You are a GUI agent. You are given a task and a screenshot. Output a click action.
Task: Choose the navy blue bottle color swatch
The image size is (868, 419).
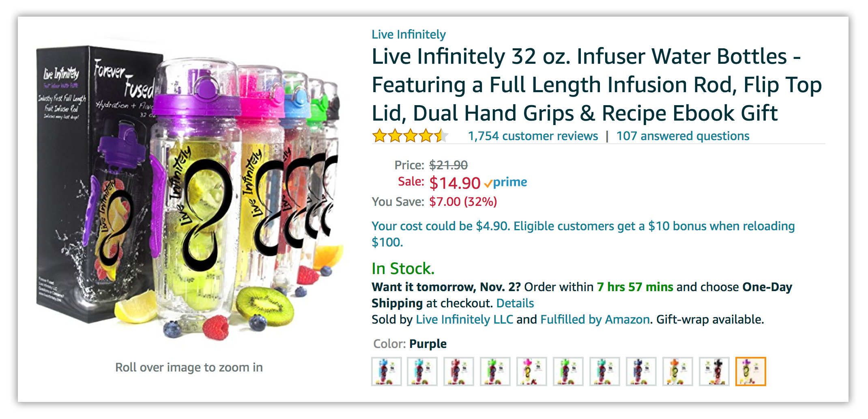tap(641, 371)
